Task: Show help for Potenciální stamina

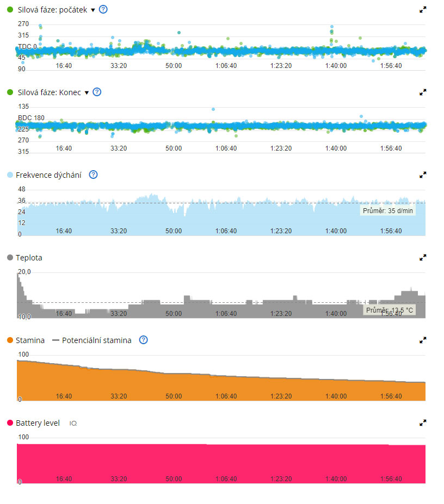Action: (143, 340)
